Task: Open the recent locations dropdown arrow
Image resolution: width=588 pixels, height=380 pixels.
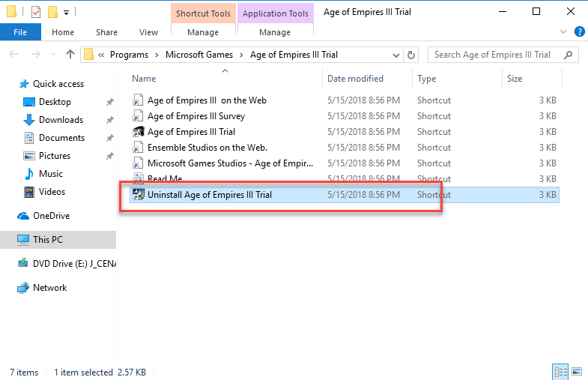Action: (x=53, y=55)
